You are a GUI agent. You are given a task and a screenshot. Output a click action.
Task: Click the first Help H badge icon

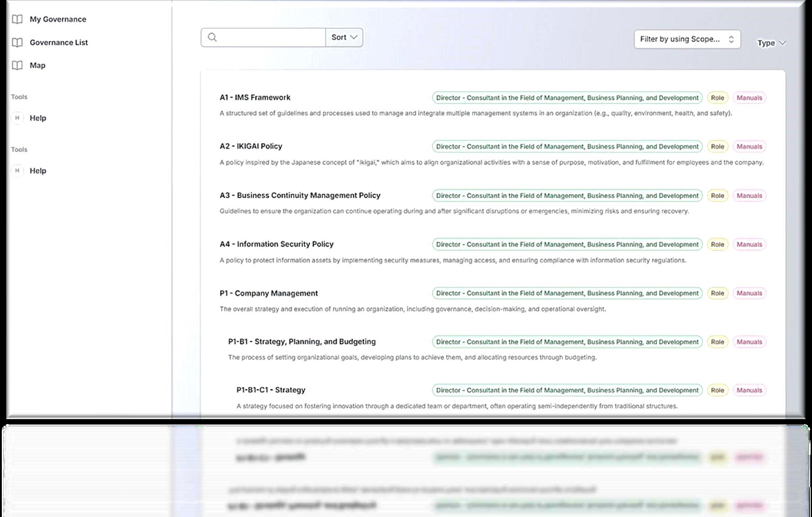tap(17, 118)
